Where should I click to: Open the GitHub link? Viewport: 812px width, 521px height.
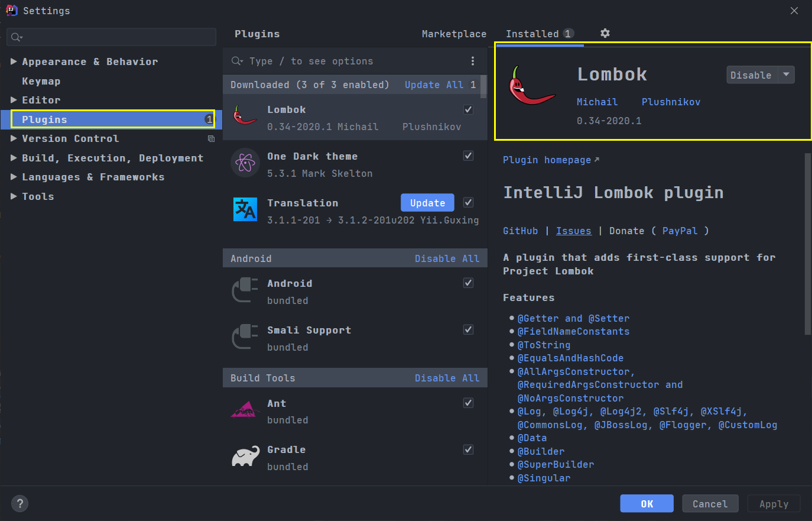click(x=520, y=231)
